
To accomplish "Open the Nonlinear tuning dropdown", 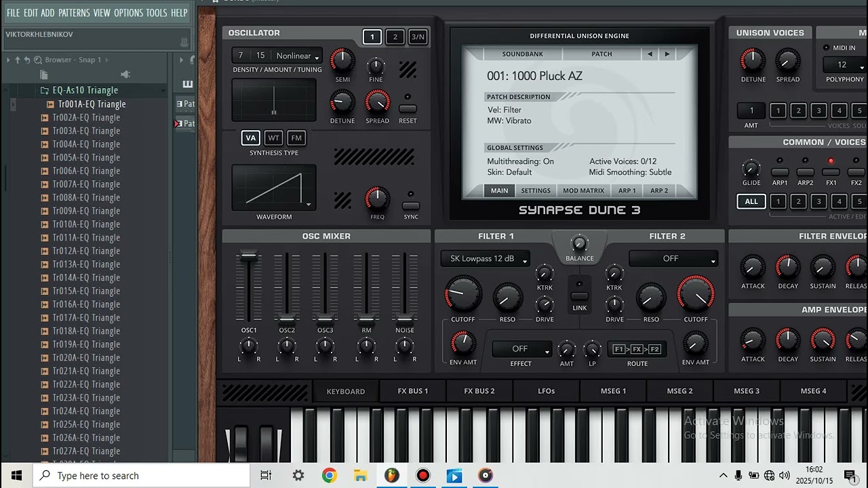I will 297,56.
